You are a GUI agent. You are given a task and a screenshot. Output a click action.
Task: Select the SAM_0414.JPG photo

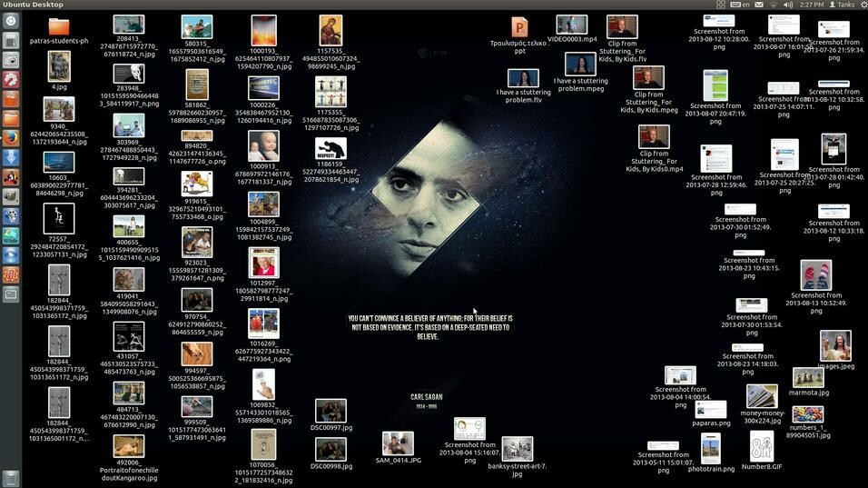tap(398, 448)
